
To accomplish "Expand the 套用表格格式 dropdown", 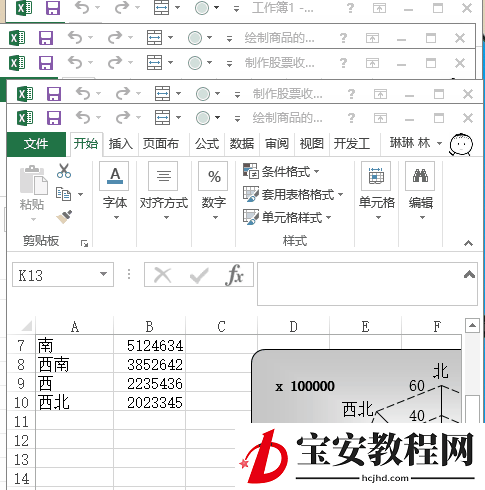I will [293, 194].
